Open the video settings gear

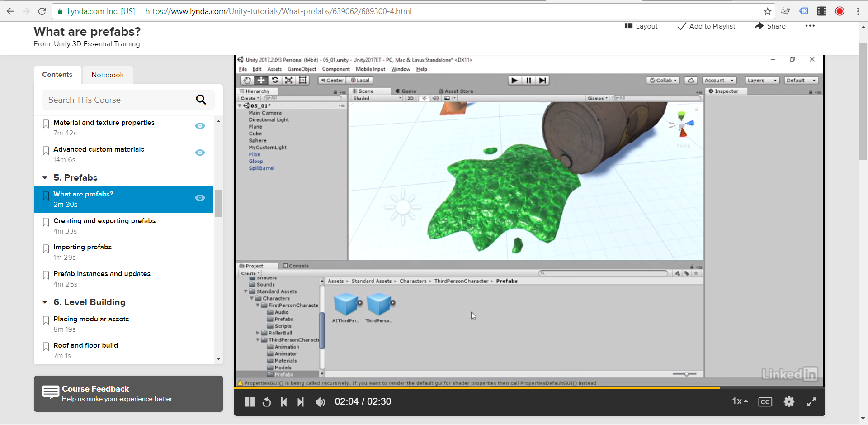[789, 401]
